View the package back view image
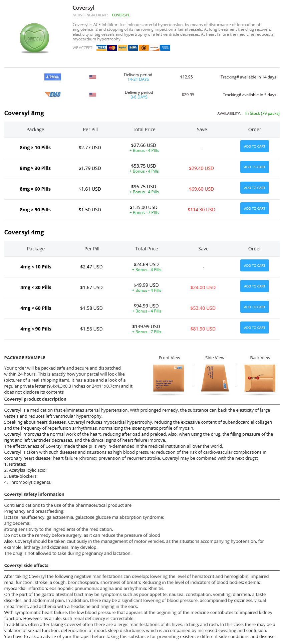The width and height of the screenshot is (284, 644). [260, 378]
